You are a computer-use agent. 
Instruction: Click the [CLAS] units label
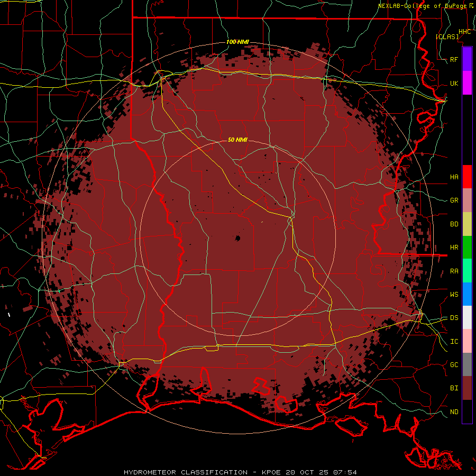pyautogui.click(x=447, y=37)
